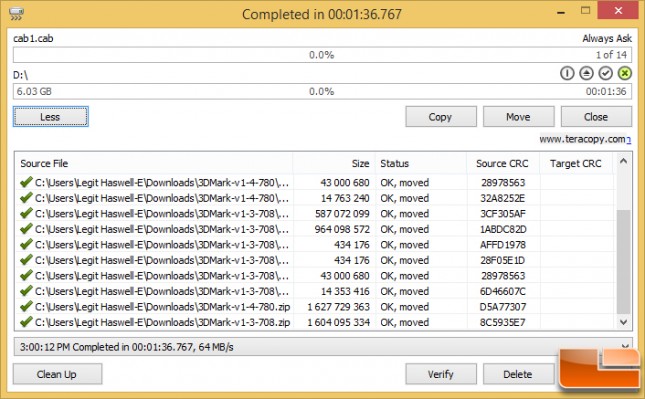Click OK, moved status of 8C5935E7 row
The height and width of the screenshot is (399, 645).
(x=405, y=322)
